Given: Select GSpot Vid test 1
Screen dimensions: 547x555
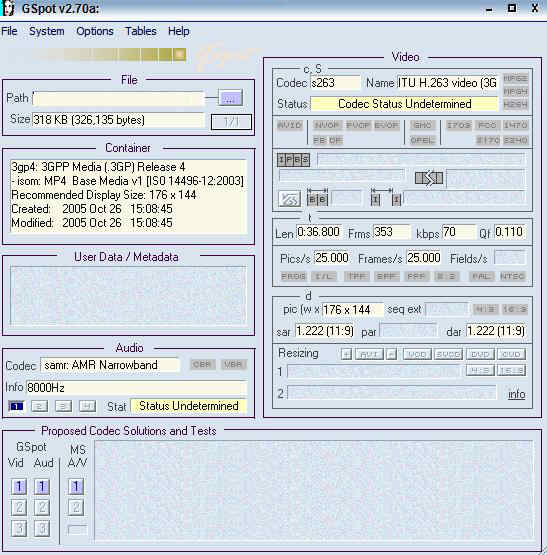Looking at the screenshot, I should 19,486.
